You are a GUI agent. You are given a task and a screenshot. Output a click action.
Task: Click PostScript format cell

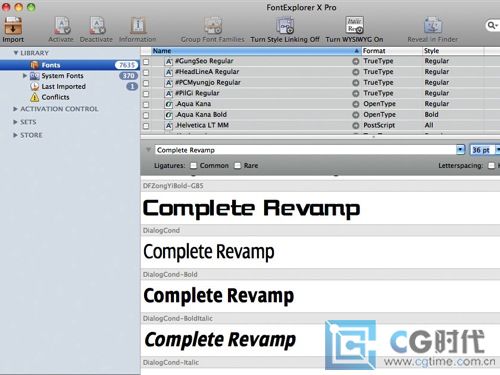pos(379,125)
